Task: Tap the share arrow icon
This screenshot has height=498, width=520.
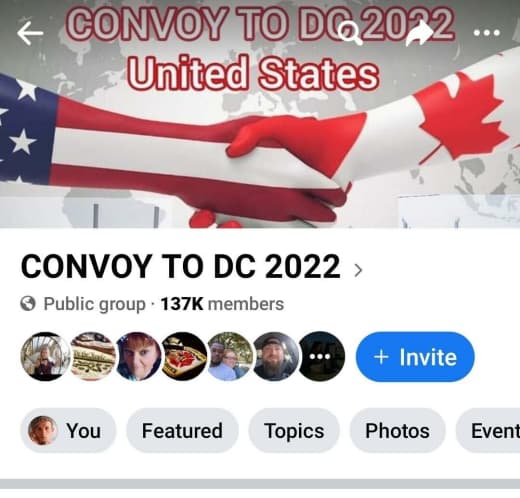Action: [x=419, y=33]
